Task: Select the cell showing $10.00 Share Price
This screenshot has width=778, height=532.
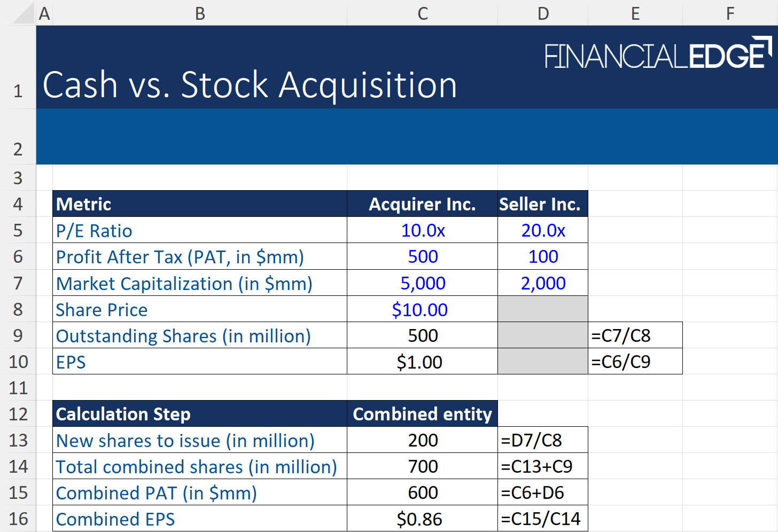Action: (x=422, y=309)
